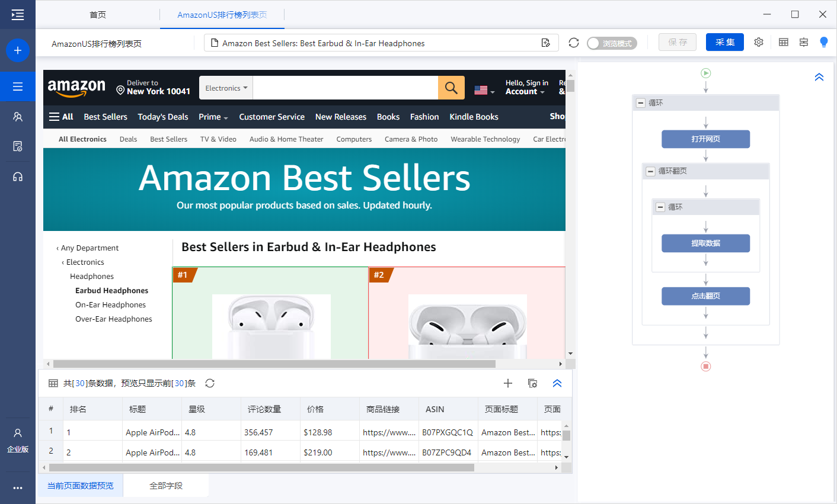Toggle the 浏览模式 browse mode switch
The height and width of the screenshot is (504, 837).
pos(612,43)
